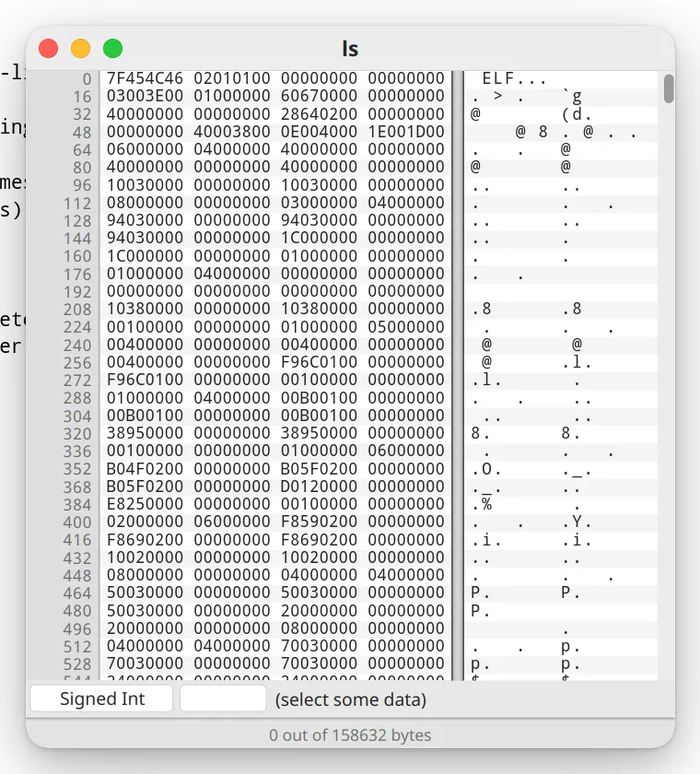Click line offset 320 in the gutter
The width and height of the screenshot is (700, 774).
coord(77,433)
